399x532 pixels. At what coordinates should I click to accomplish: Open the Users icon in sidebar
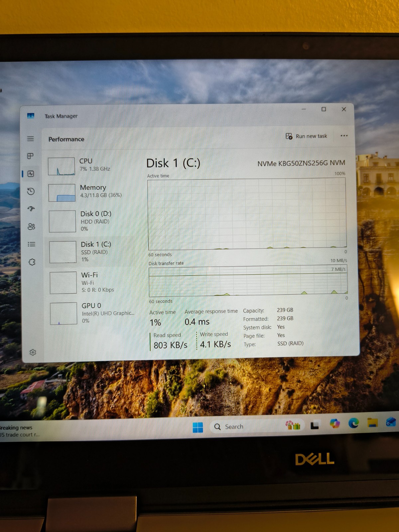click(x=32, y=226)
